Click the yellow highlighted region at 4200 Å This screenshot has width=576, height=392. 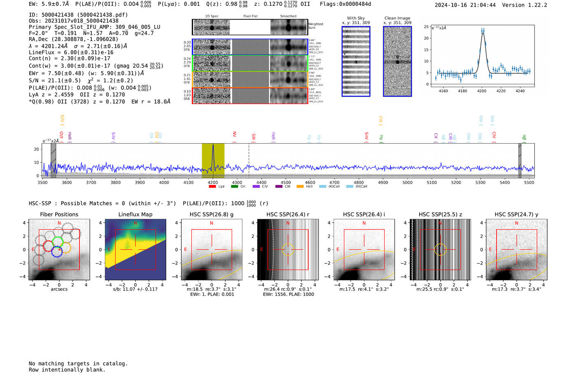(x=213, y=160)
